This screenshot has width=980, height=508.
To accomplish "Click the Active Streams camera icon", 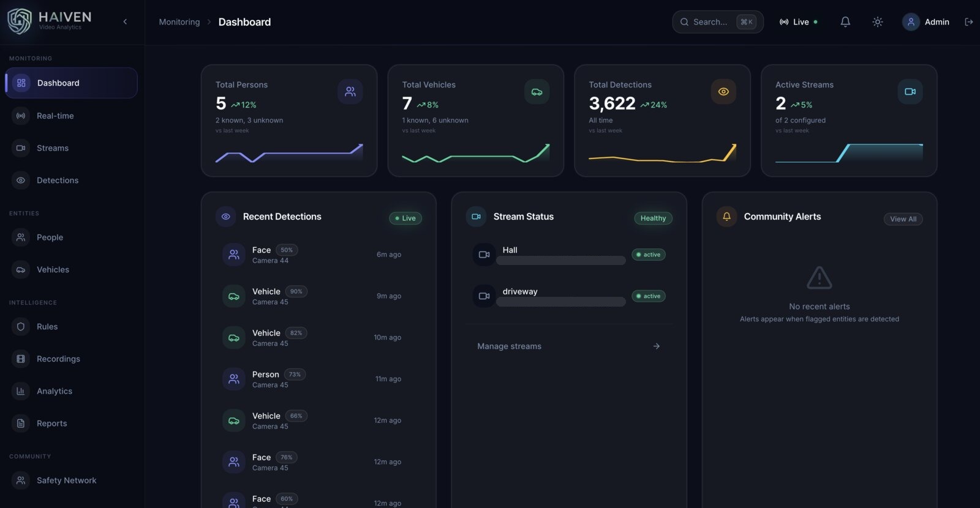I will coord(910,92).
